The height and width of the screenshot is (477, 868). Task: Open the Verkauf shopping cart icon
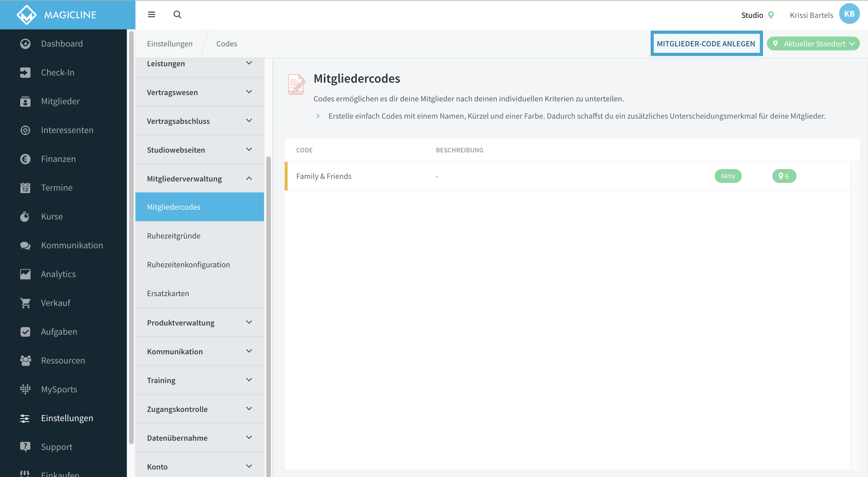pyautogui.click(x=25, y=303)
